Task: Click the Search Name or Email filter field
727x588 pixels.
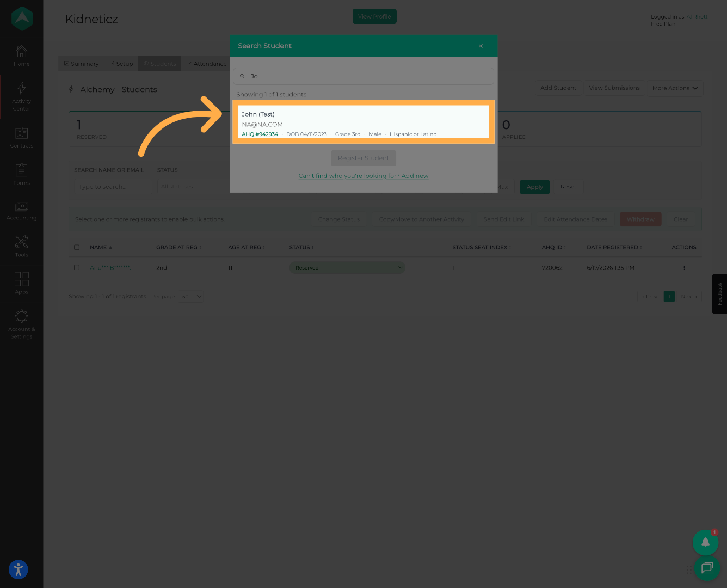Action: pyautogui.click(x=113, y=187)
